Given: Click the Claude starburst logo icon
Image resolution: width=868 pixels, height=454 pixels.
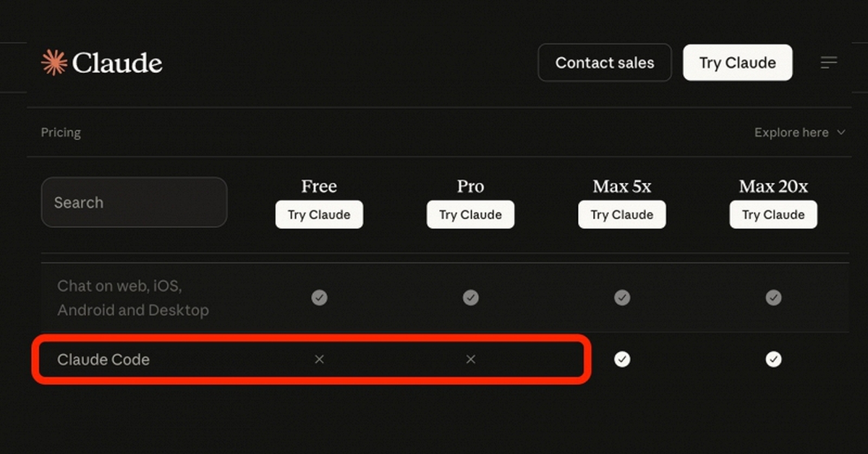Looking at the screenshot, I should 54,63.
